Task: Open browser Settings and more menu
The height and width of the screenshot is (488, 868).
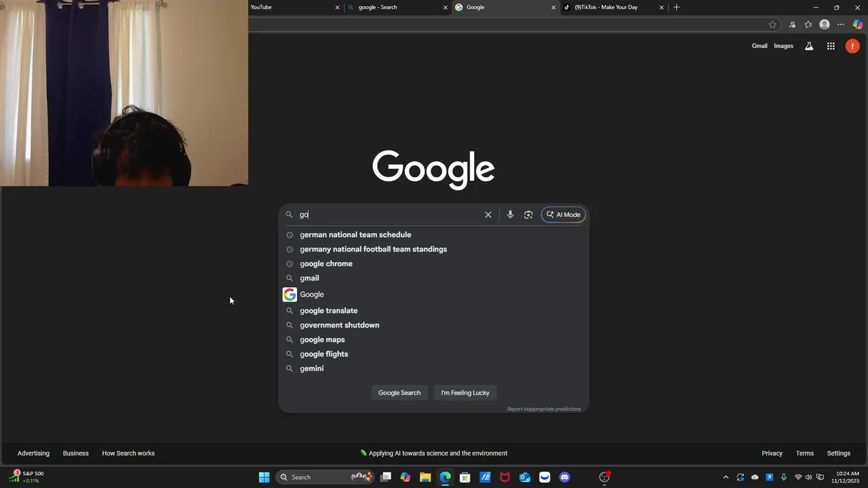Action: pos(841,24)
